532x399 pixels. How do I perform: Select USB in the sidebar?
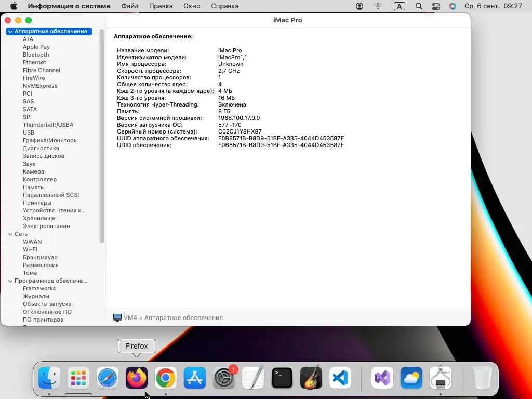(x=29, y=132)
